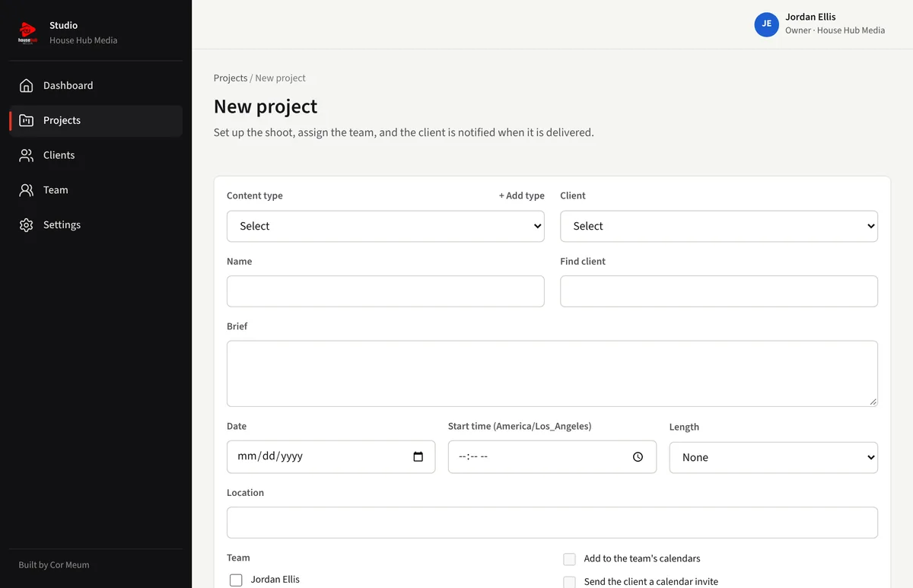Image resolution: width=913 pixels, height=588 pixels.
Task: Click the Projects breadcrumb link
Action: pos(231,78)
